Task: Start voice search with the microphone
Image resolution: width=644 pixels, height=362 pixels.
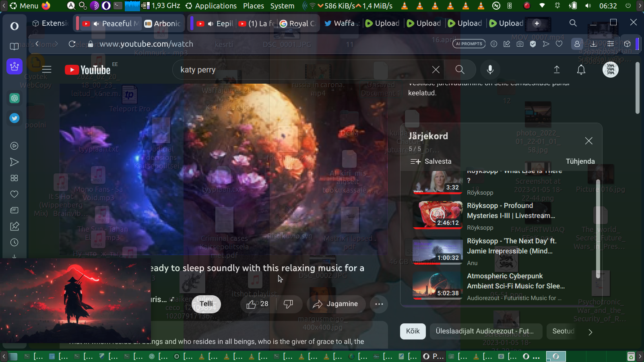Action: 490,70
